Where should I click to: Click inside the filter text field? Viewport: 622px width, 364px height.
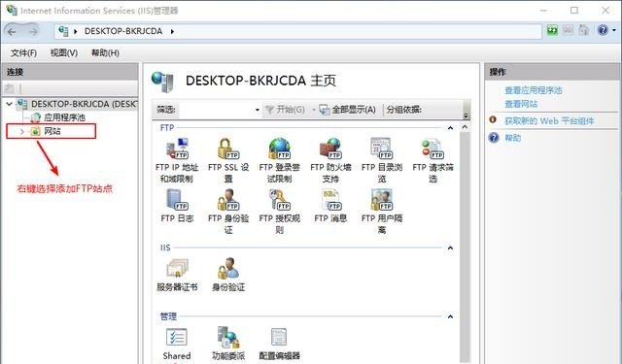point(216,110)
